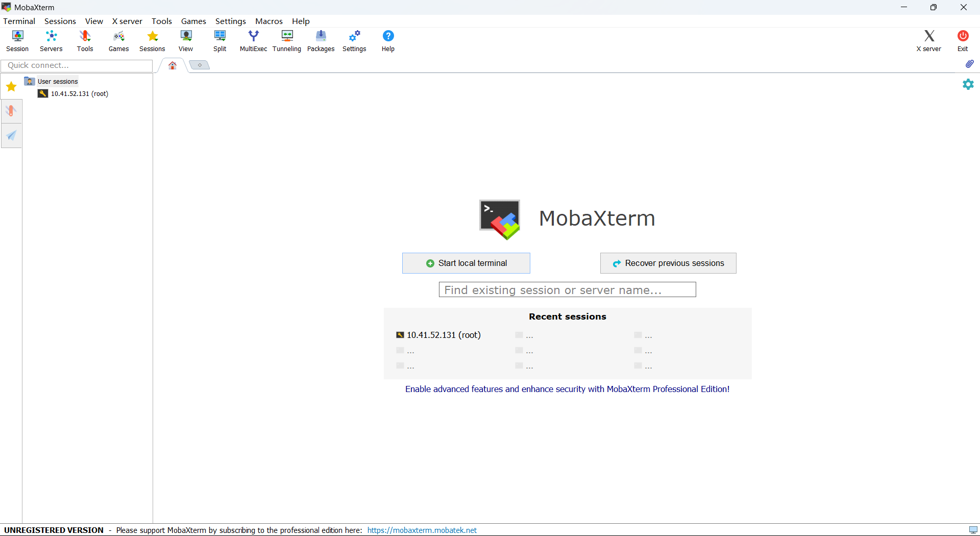Click the Packages toolbar icon
Image resolution: width=980 pixels, height=536 pixels.
321,41
